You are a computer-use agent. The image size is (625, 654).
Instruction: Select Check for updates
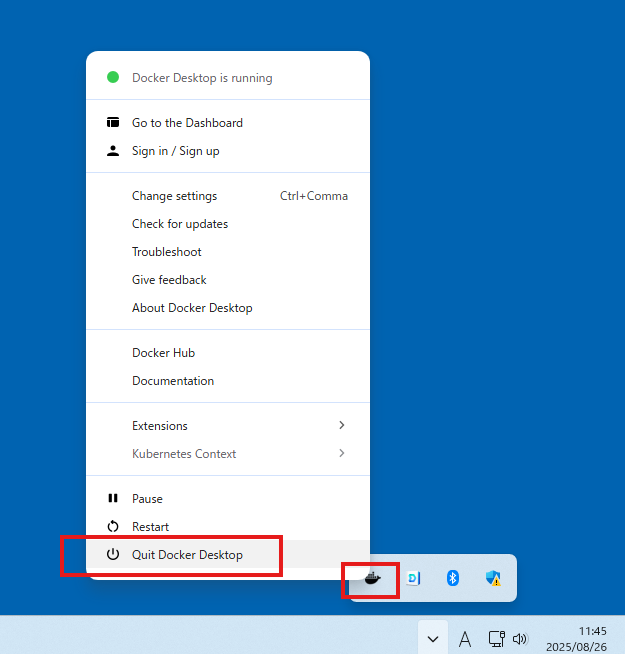tap(228, 224)
